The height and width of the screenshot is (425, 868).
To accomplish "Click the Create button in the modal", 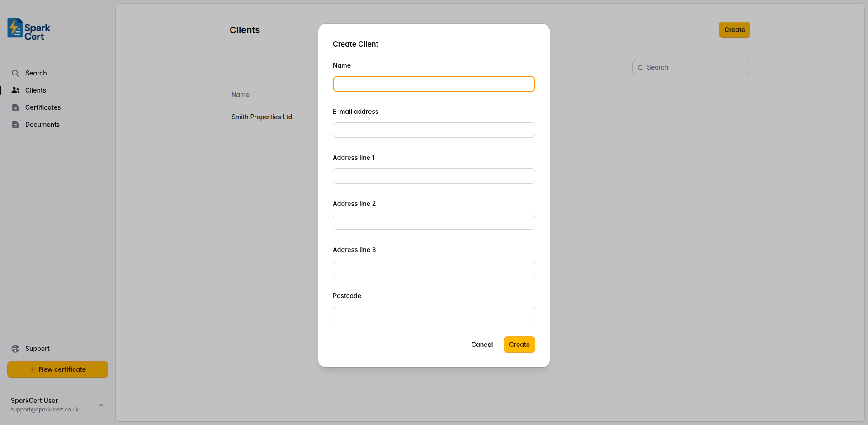I will (519, 345).
